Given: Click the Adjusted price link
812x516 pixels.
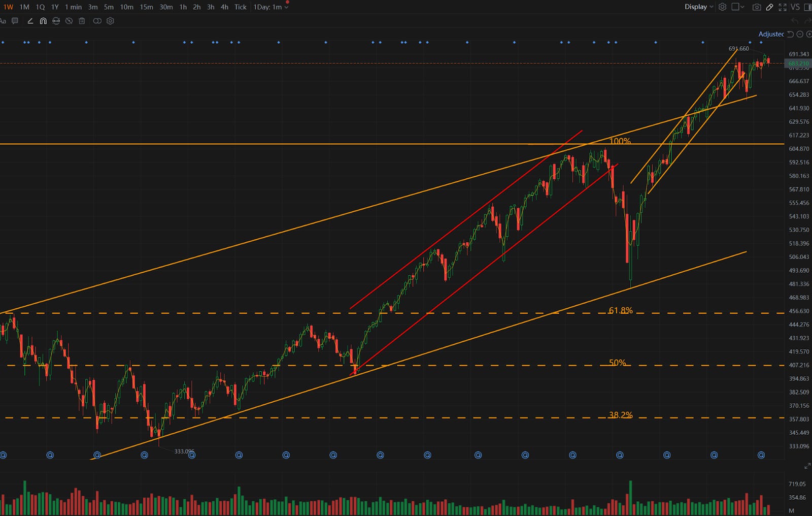Looking at the screenshot, I should 771,35.
